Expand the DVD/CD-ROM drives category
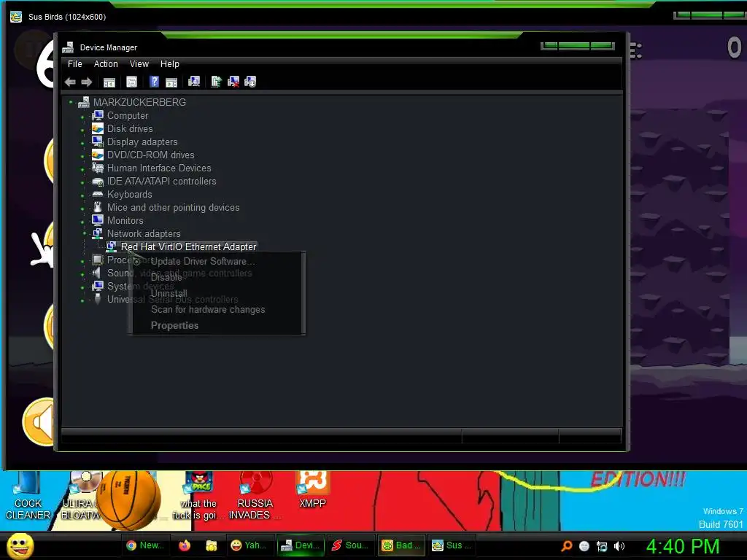The width and height of the screenshot is (747, 560). (83, 156)
